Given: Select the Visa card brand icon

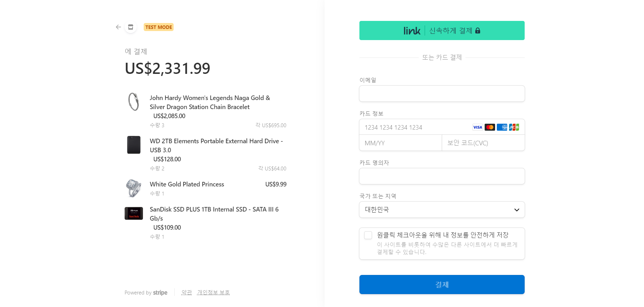Looking at the screenshot, I should click(477, 127).
